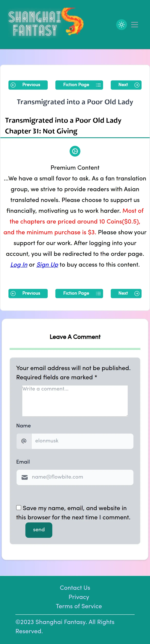Open the hamburger navigation menu
Image resolution: width=150 pixels, height=644 pixels.
(x=134, y=24)
